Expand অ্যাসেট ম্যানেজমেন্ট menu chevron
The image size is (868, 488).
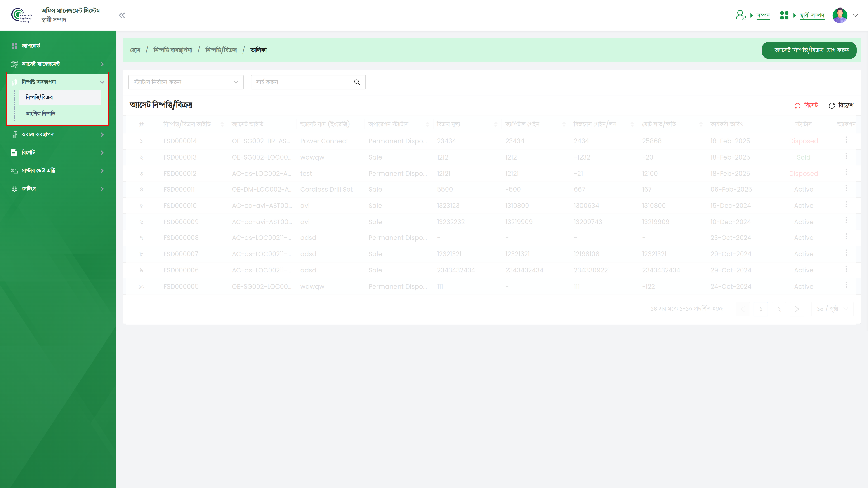tap(102, 64)
